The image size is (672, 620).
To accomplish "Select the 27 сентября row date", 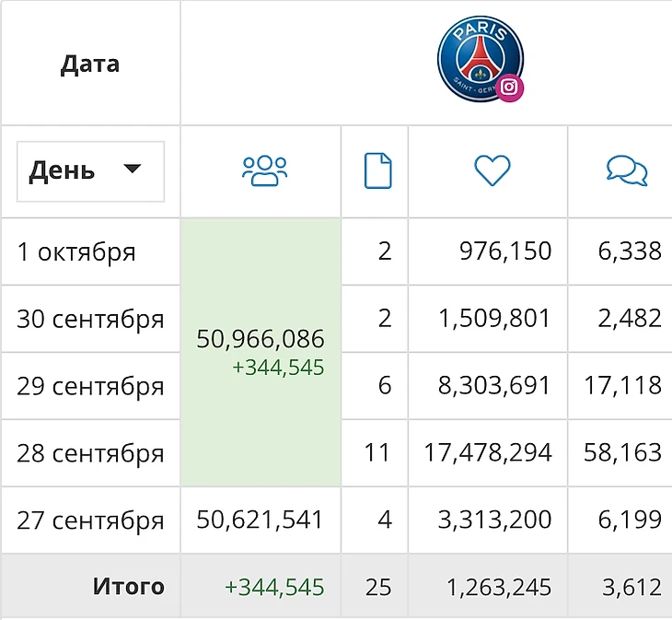I will pyautogui.click(x=90, y=520).
